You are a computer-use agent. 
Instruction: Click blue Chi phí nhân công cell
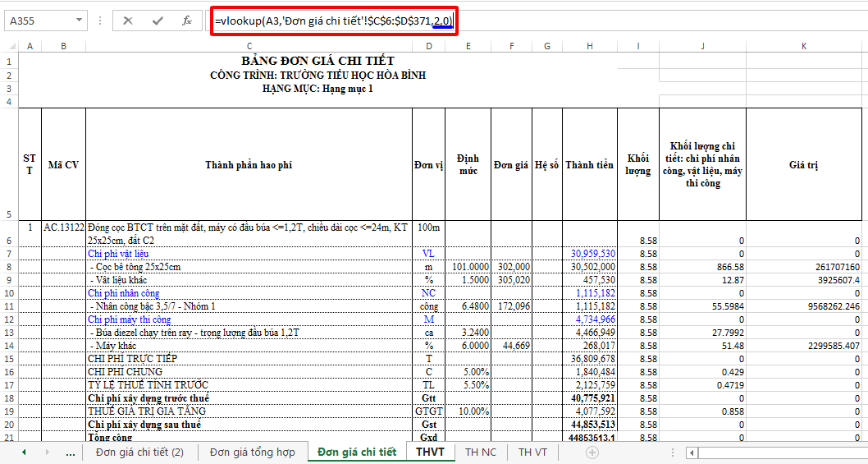249,292
